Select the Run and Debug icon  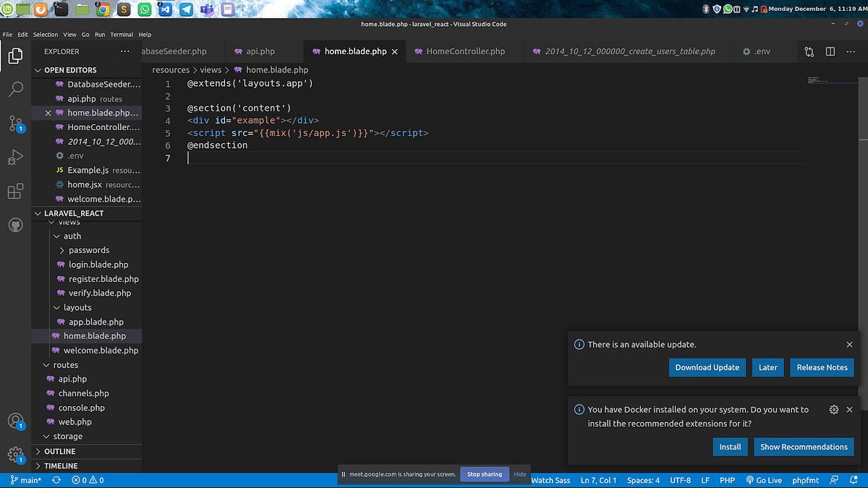(16, 157)
